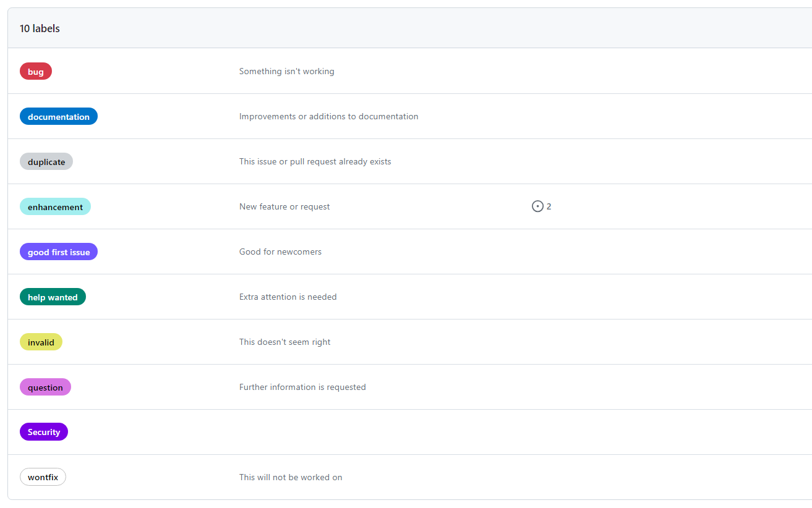Open the good first issue label
Image resolution: width=812 pixels, height=508 pixels.
59,252
